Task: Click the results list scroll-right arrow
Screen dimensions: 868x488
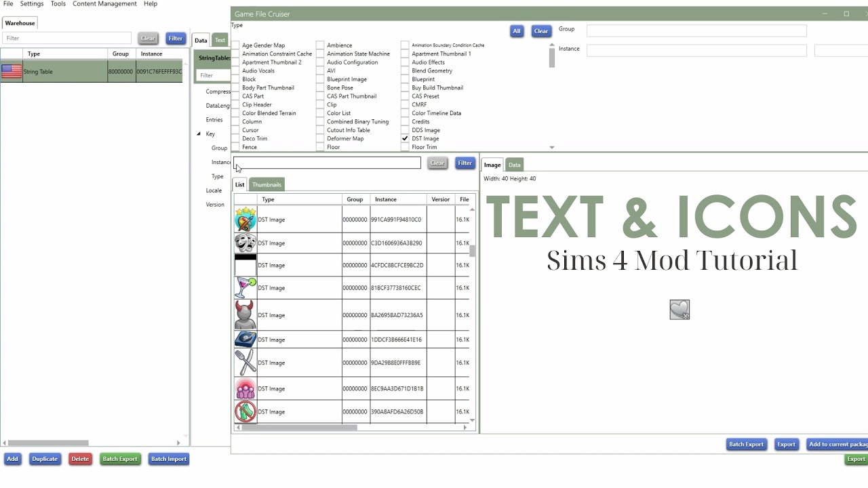Action: point(465,428)
